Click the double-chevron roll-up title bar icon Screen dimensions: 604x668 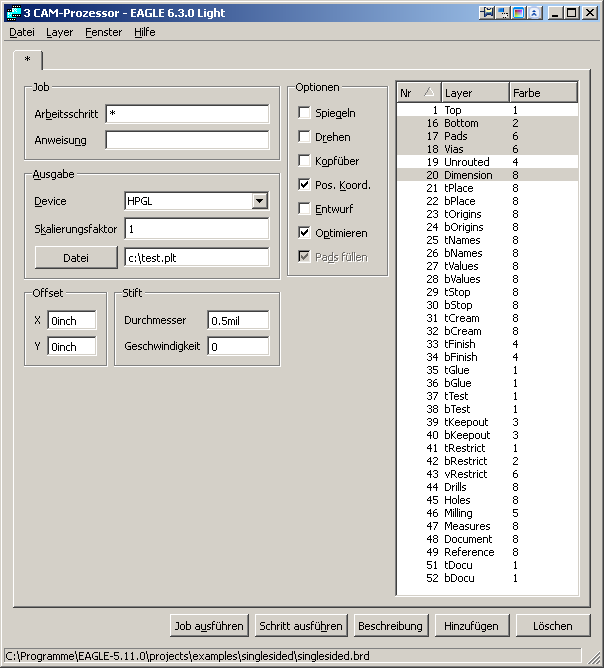[534, 13]
